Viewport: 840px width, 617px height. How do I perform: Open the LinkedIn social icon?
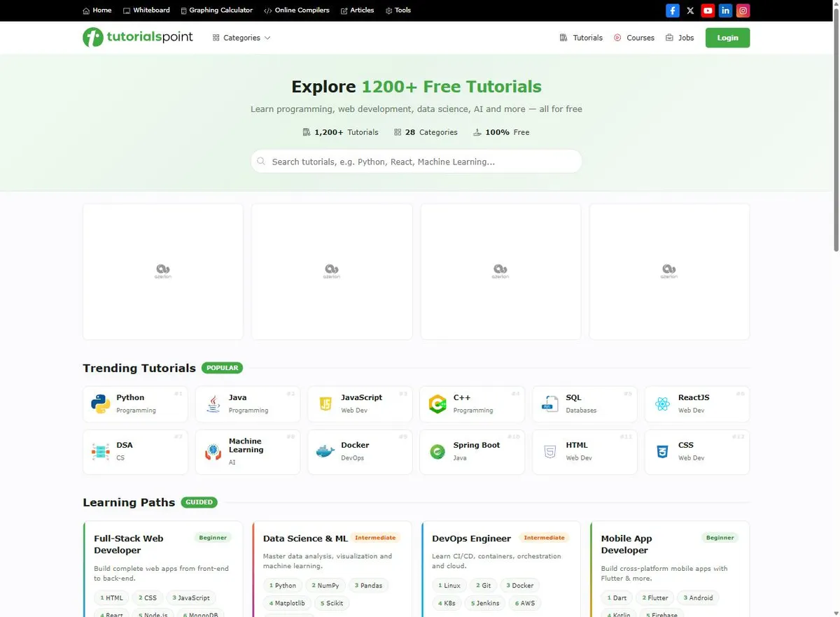click(726, 10)
